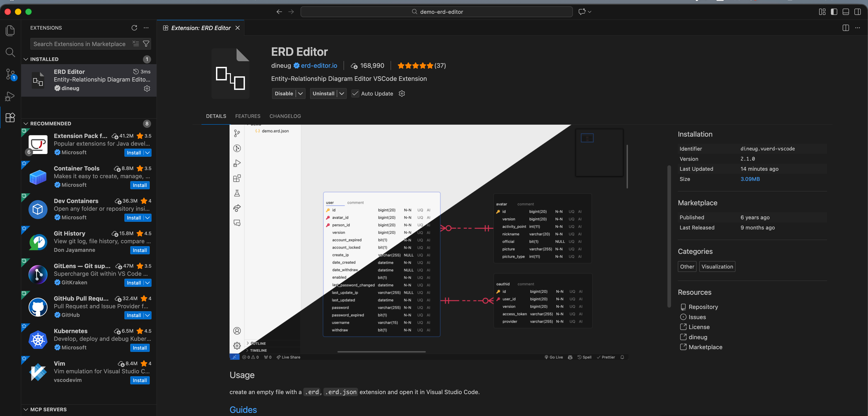Toggle the primary side bar layout icon
Image resolution: width=868 pixels, height=416 pixels.
834,12
